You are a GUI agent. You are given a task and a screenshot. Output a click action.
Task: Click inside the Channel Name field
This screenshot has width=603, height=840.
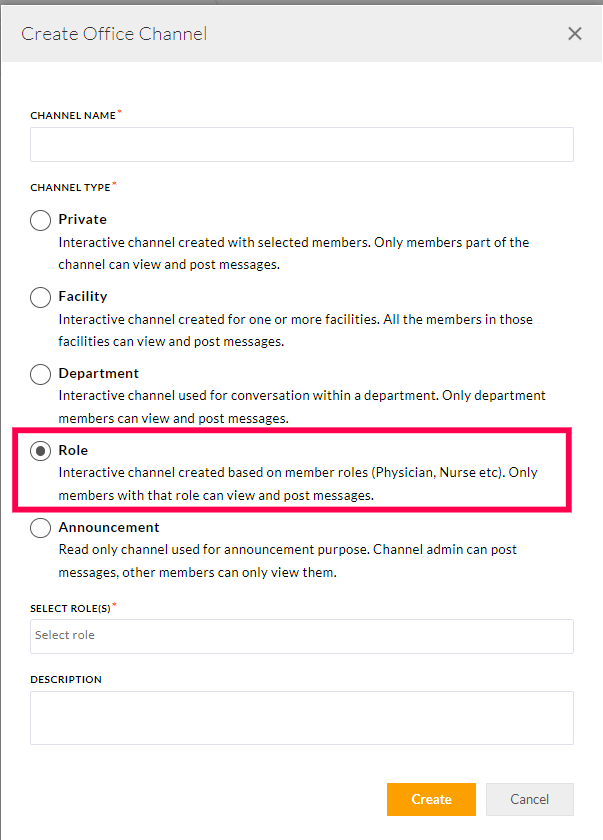(x=300, y=144)
